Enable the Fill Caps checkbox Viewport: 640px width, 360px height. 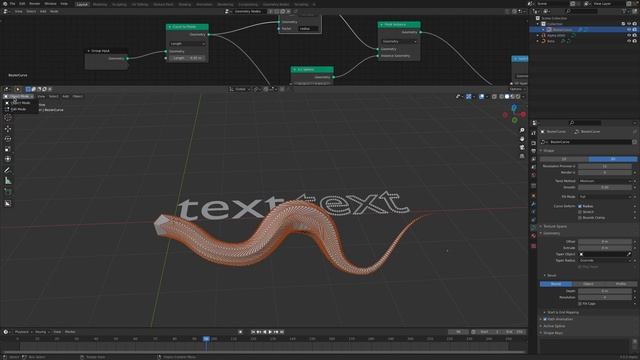[580, 304]
